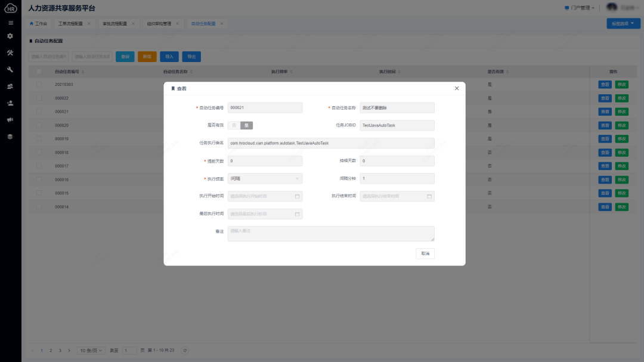Click the user avatar at top right
The width and height of the screenshot is (644, 362).
point(612,7)
